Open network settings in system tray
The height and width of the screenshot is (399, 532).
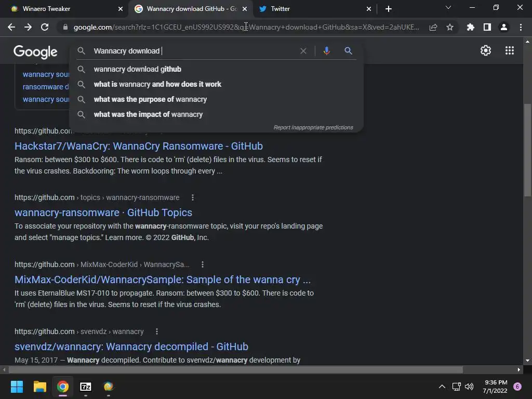[456, 387]
